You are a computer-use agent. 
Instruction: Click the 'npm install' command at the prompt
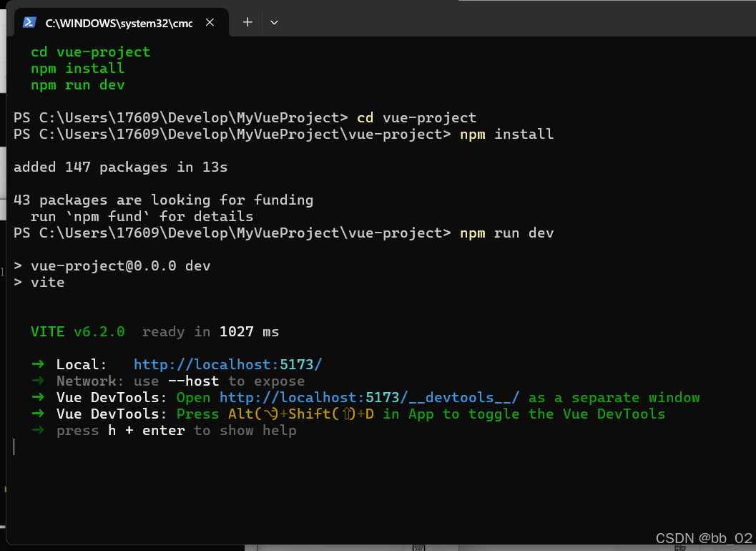pos(506,134)
